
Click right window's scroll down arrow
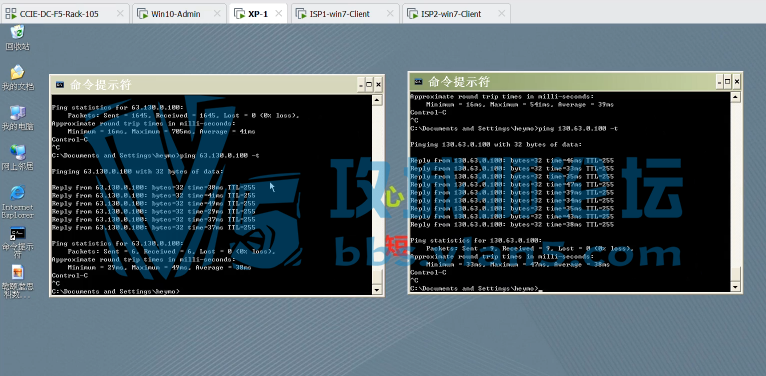(735, 287)
